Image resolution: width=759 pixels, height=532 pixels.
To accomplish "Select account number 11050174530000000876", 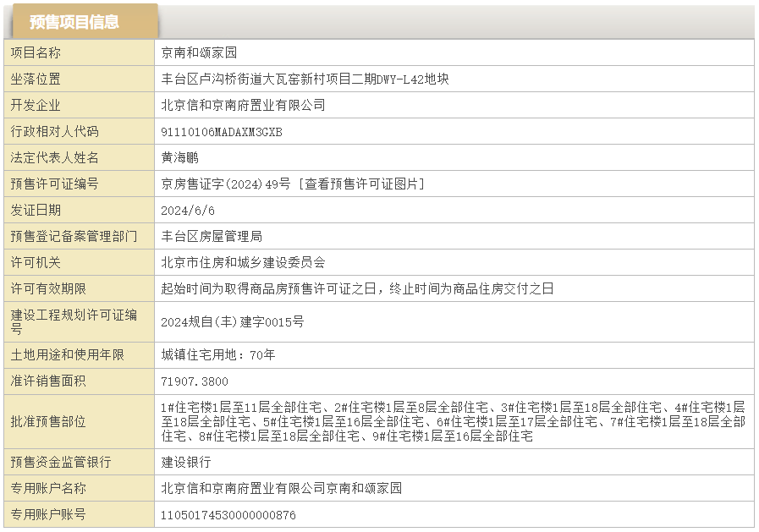I will point(228,514).
